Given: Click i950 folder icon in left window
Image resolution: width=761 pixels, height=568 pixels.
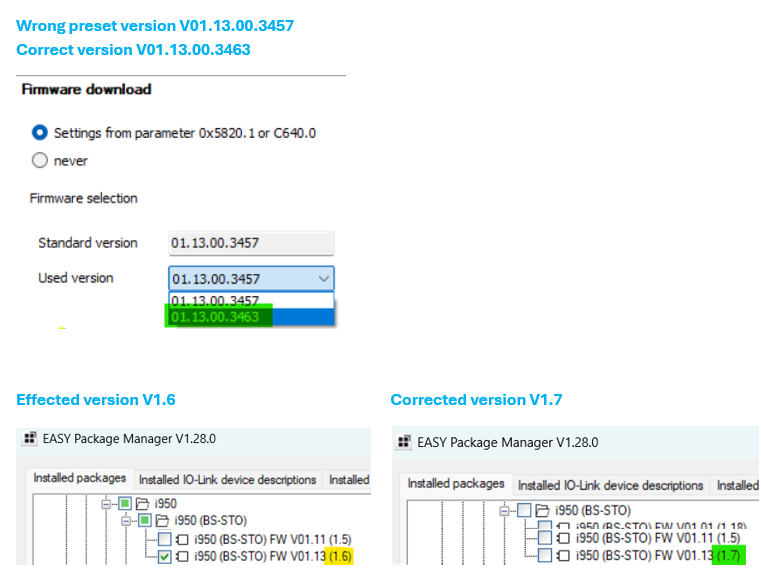Looking at the screenshot, I should [142, 504].
